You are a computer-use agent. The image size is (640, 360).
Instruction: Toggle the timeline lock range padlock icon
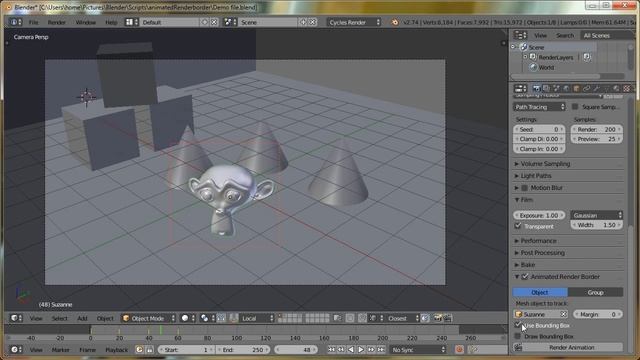[149, 349]
